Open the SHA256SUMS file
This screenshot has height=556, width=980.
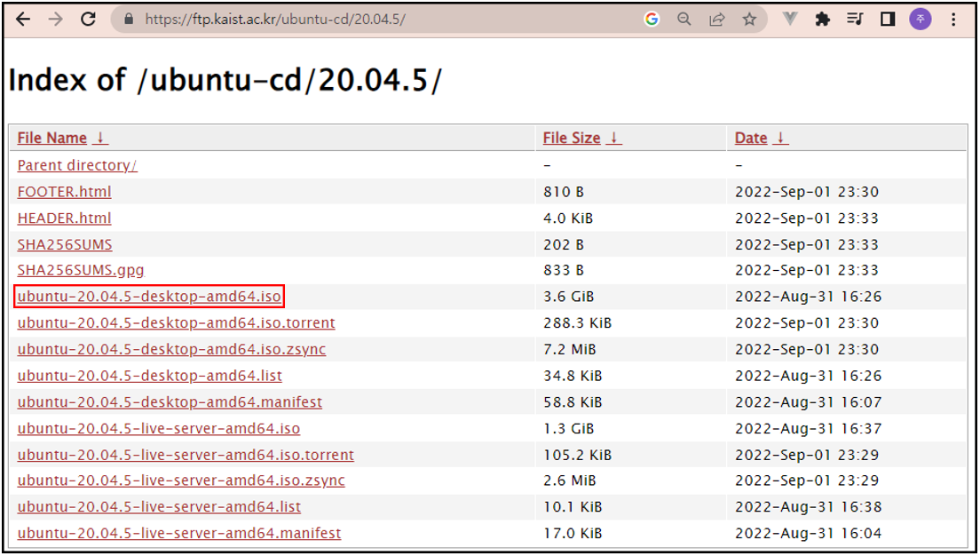65,244
